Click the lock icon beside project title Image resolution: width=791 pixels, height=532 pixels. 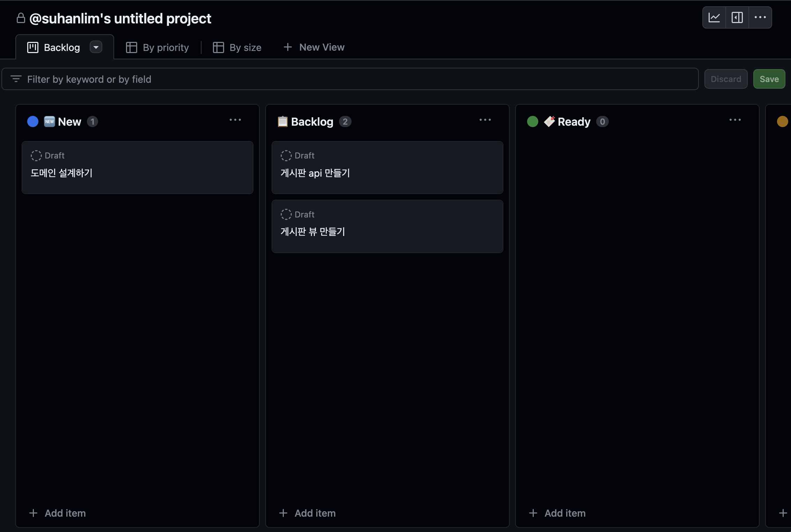21,18
